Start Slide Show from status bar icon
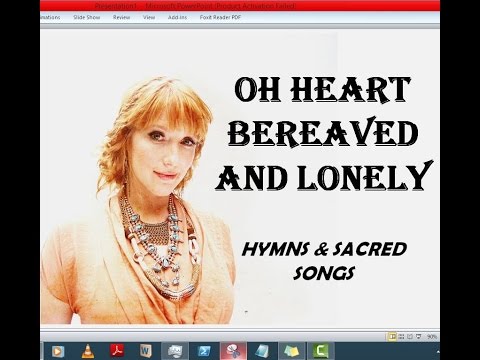Viewport: 480px width, 360px height. (419, 337)
